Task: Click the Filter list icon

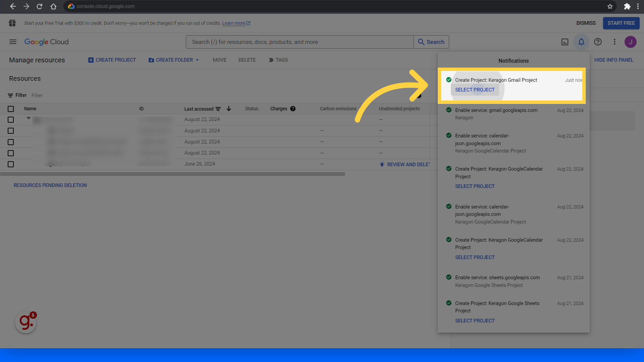Action: 10,96
